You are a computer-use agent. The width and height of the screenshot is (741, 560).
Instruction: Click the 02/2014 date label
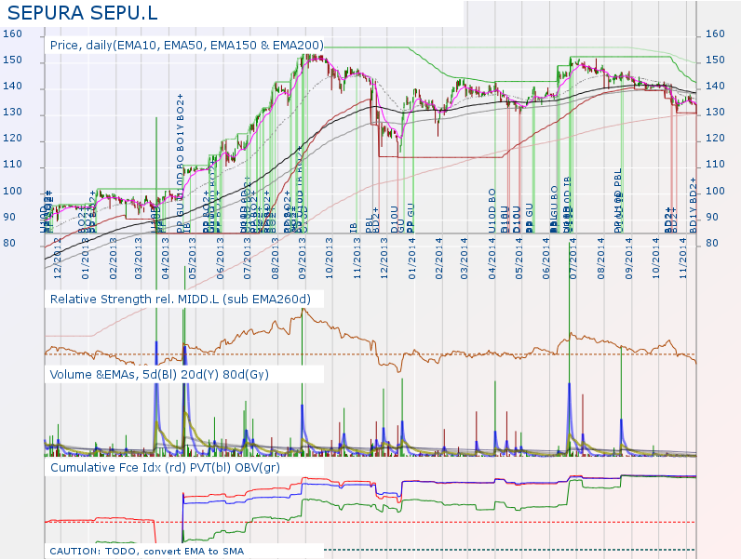pos(439,259)
